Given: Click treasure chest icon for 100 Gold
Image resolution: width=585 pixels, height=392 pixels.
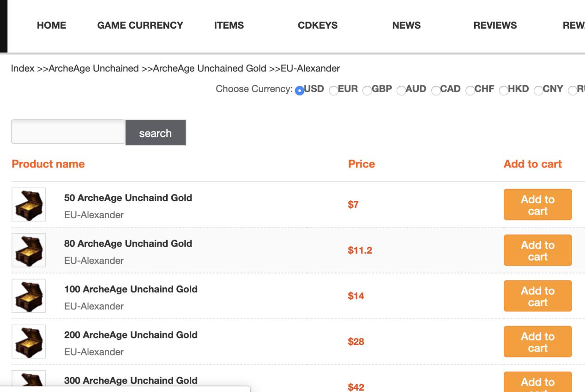Looking at the screenshot, I should [29, 296].
